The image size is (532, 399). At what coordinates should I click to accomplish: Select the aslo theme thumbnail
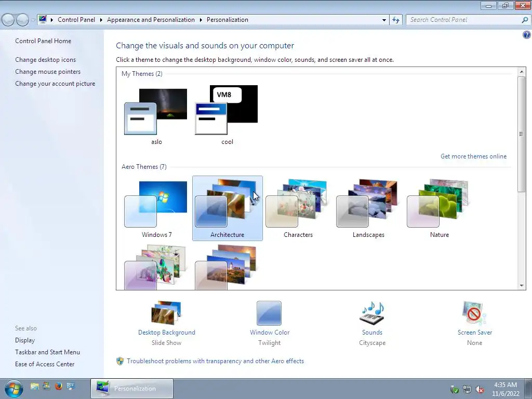[x=156, y=112]
